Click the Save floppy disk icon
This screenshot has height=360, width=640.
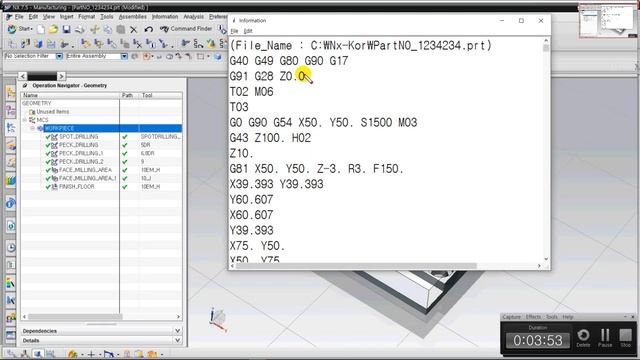(66, 29)
